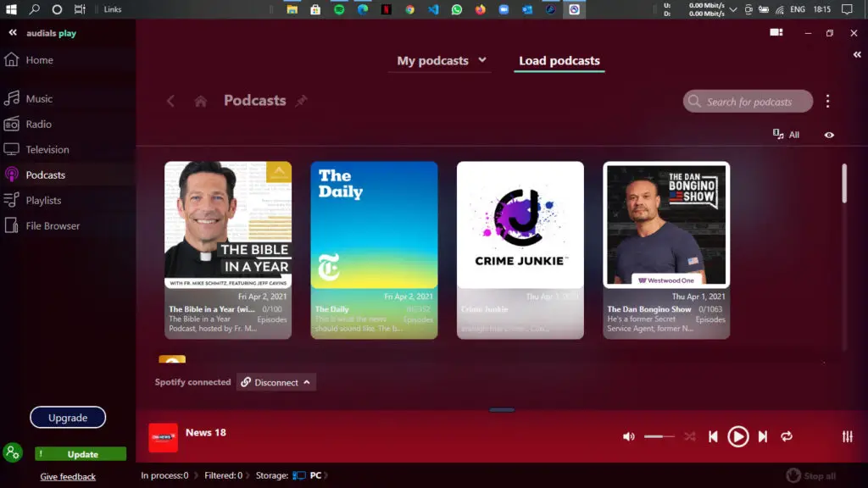Focus the Search for podcasts field
This screenshot has height=488, width=868.
pos(748,102)
